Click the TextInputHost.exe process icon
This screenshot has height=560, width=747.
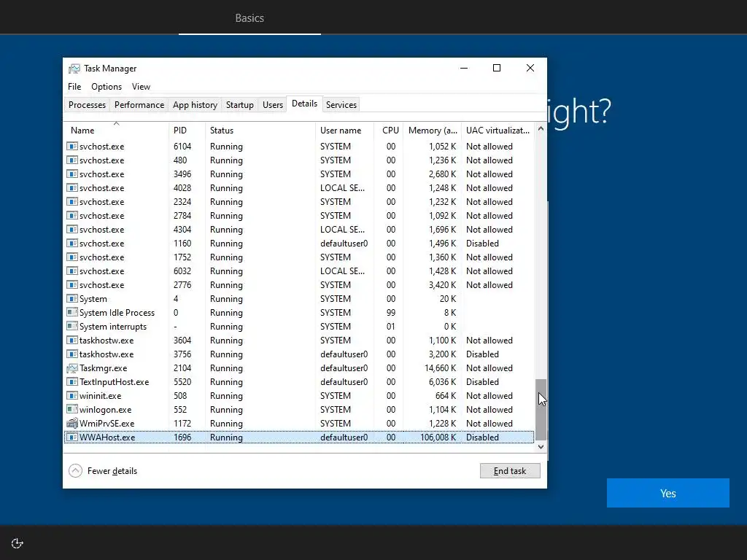coord(72,382)
